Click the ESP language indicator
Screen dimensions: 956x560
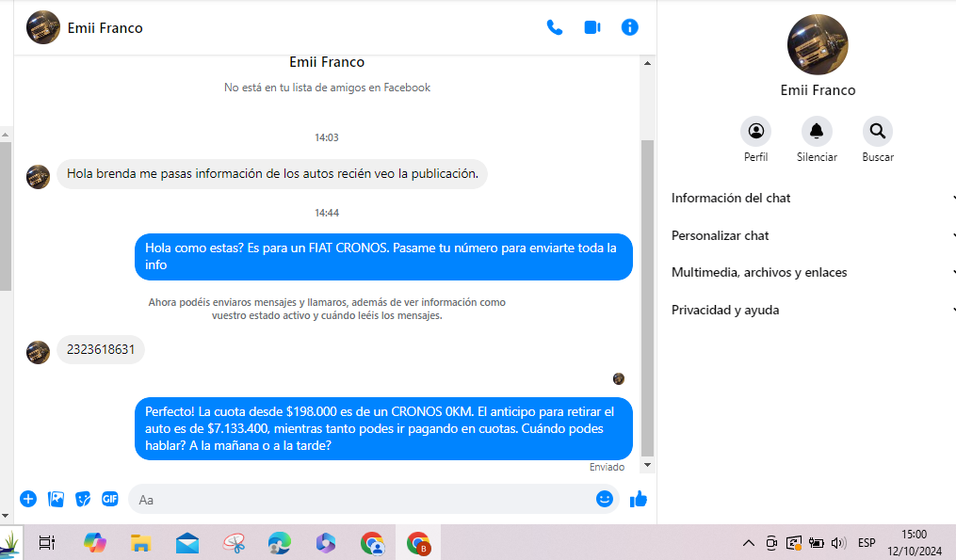pos(867,543)
